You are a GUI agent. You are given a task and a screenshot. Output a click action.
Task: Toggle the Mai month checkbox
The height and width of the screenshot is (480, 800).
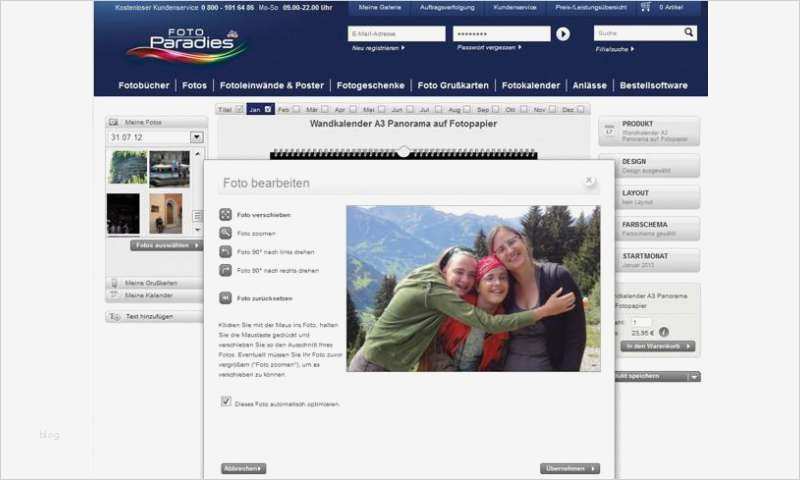pos(382,109)
